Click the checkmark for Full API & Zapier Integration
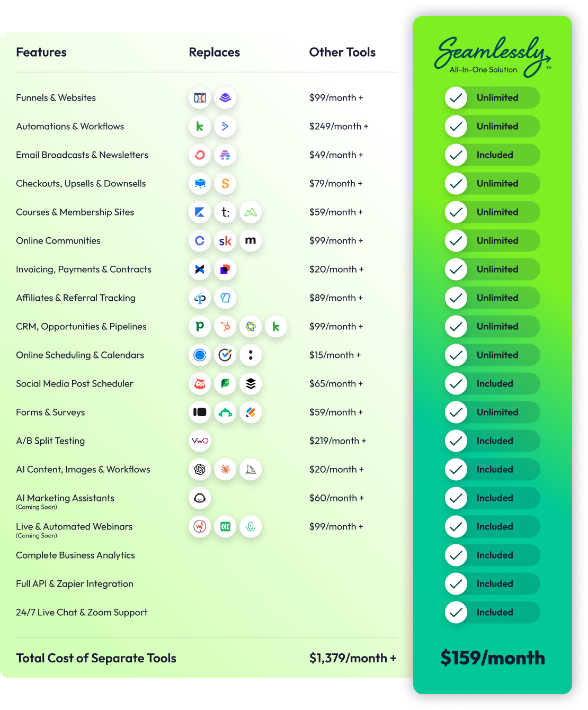The image size is (588, 710). (456, 584)
